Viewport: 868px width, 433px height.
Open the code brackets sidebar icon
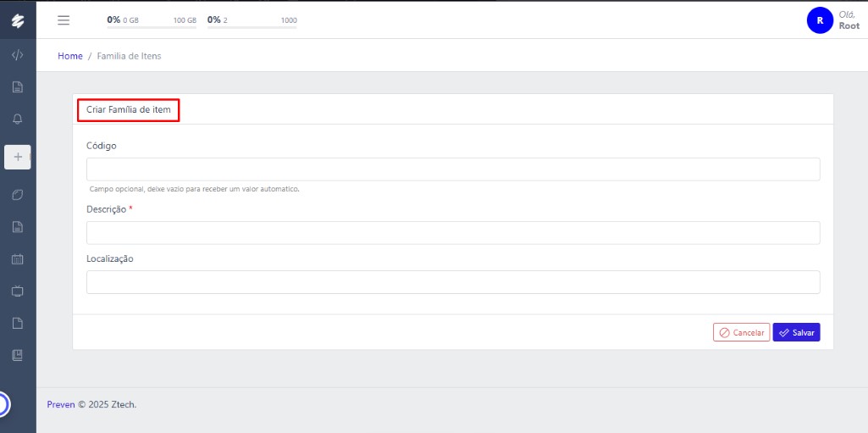click(17, 55)
